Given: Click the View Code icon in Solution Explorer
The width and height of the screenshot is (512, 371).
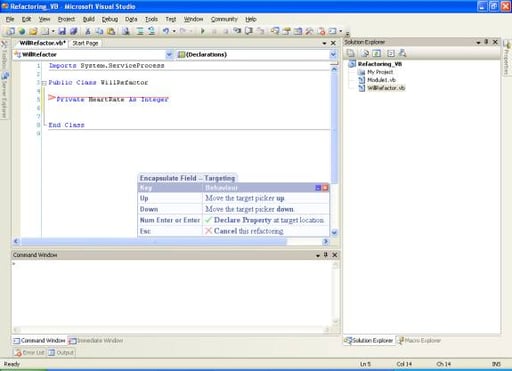Looking at the screenshot, I should (391, 53).
